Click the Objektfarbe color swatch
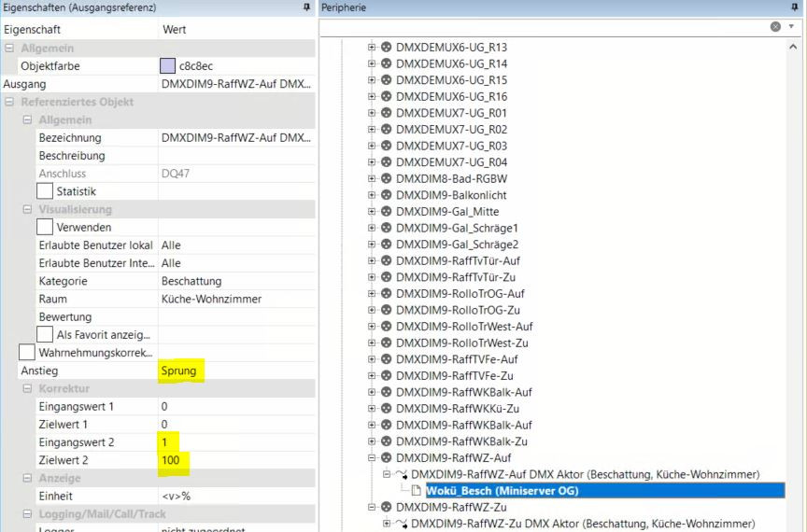Viewport: 807px width, 532px height. point(168,66)
